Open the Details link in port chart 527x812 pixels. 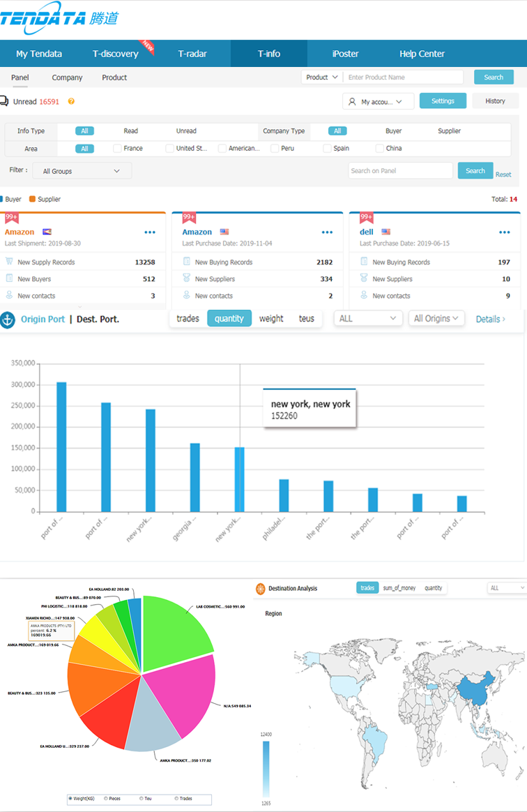(490, 319)
